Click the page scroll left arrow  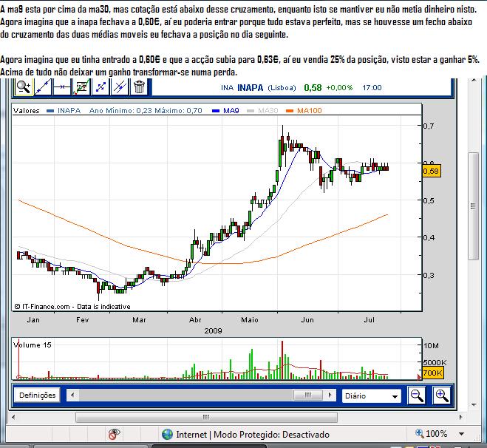click(13, 417)
